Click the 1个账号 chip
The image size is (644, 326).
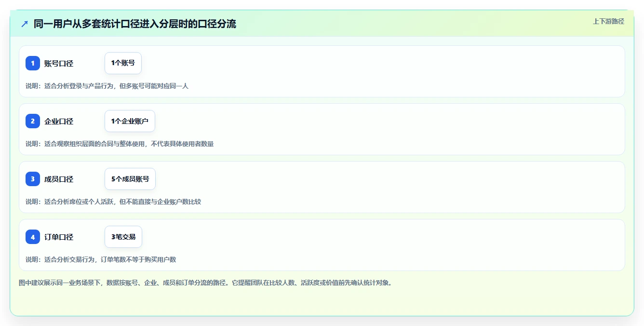point(123,63)
